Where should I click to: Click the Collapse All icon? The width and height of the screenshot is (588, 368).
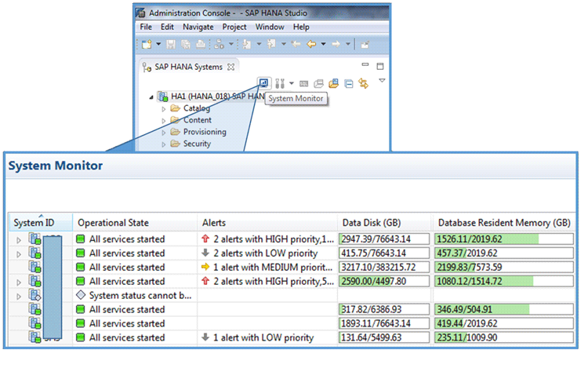(x=349, y=82)
